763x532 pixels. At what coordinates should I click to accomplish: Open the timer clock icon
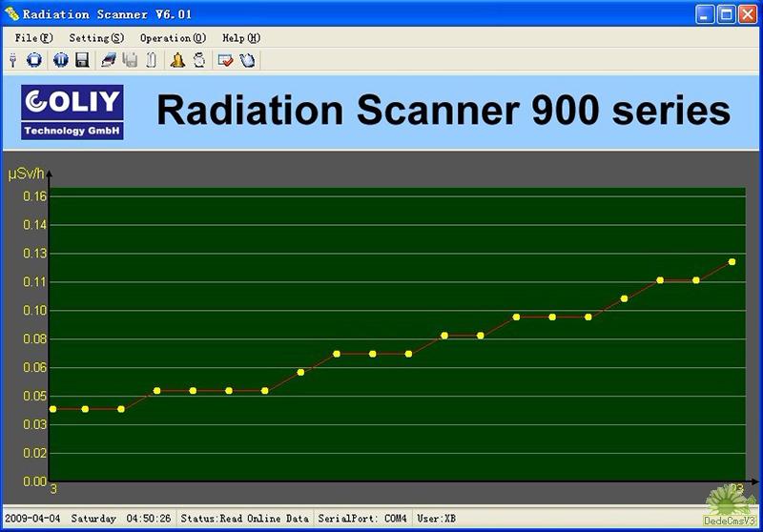coord(198,60)
